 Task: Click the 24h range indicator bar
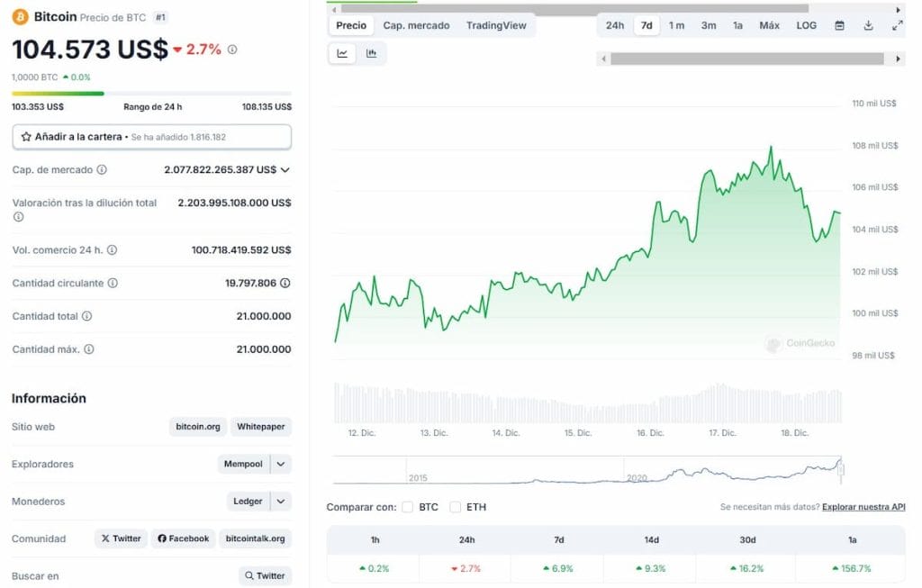[149, 94]
